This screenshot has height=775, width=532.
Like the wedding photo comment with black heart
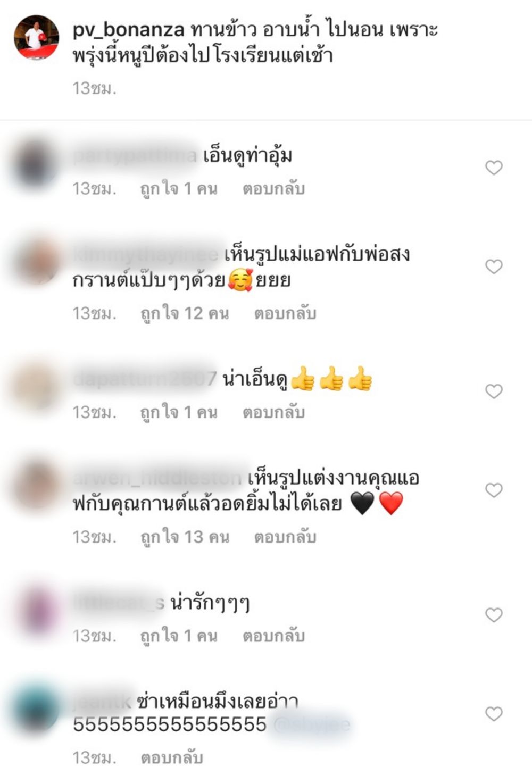494,490
